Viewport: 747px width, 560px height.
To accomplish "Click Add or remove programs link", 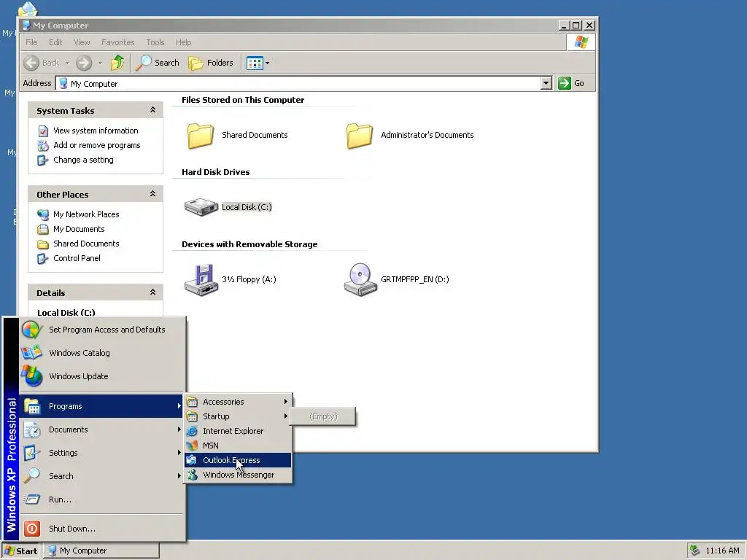I will click(x=97, y=145).
